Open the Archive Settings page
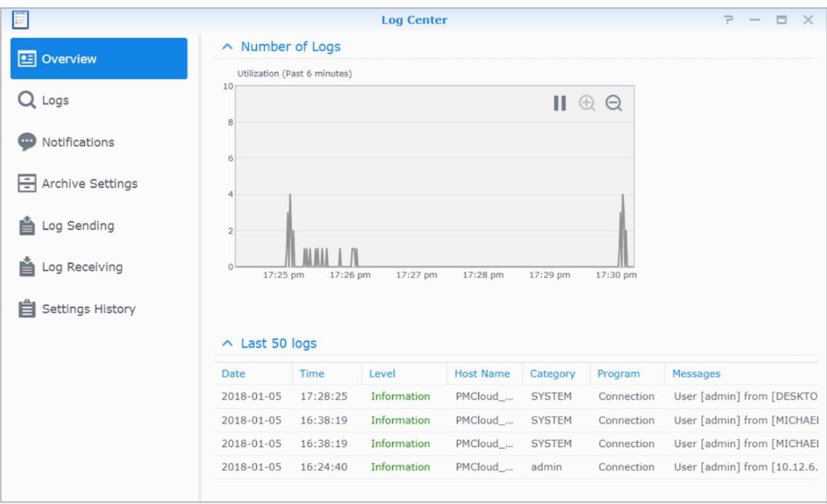Image resolution: width=827 pixels, height=504 pixels. click(99, 184)
